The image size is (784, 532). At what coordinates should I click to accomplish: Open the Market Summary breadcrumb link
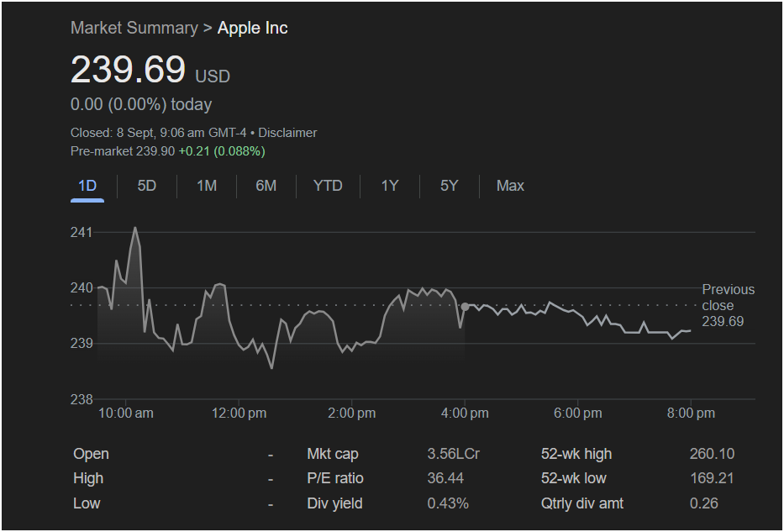click(x=134, y=28)
